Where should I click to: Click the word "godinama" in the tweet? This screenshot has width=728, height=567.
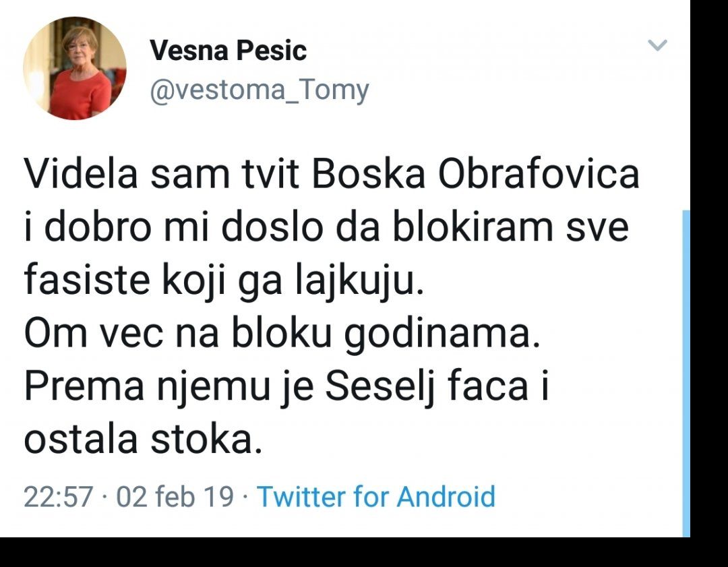[442, 334]
